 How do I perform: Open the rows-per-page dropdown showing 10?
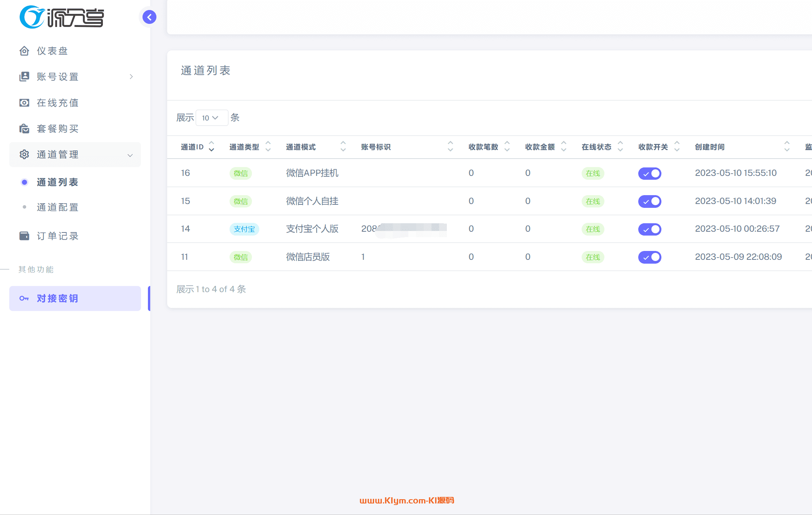[x=211, y=118]
